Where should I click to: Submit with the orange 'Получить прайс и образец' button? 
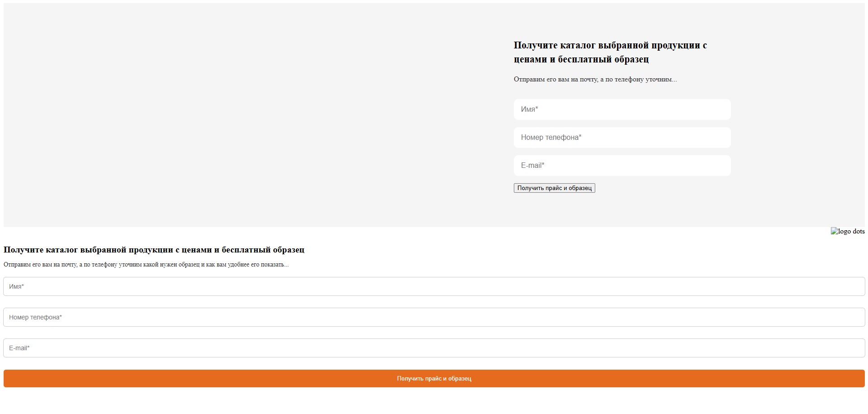tap(434, 378)
